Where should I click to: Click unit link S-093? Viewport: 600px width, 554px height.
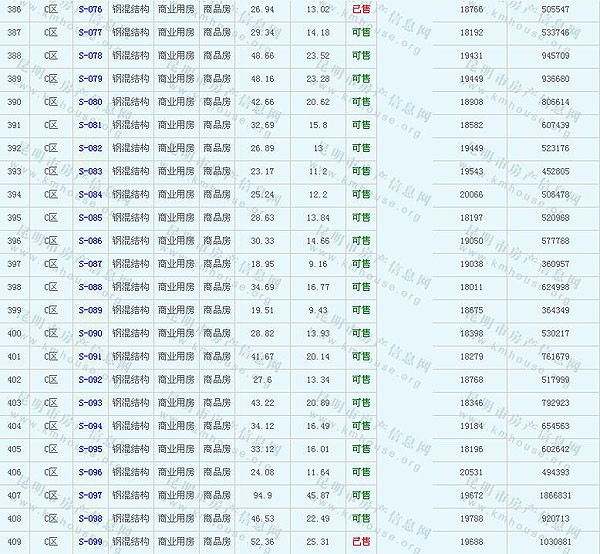click(x=90, y=403)
